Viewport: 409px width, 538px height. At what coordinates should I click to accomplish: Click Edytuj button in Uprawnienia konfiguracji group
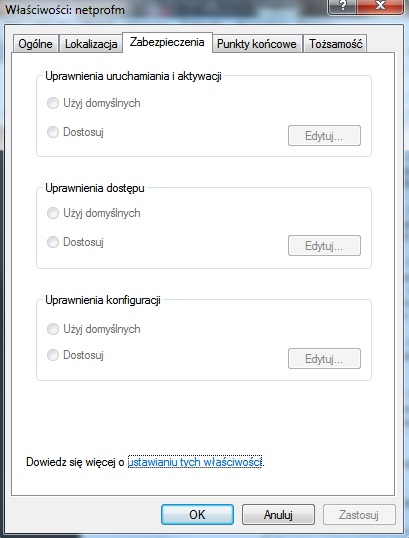(x=324, y=359)
